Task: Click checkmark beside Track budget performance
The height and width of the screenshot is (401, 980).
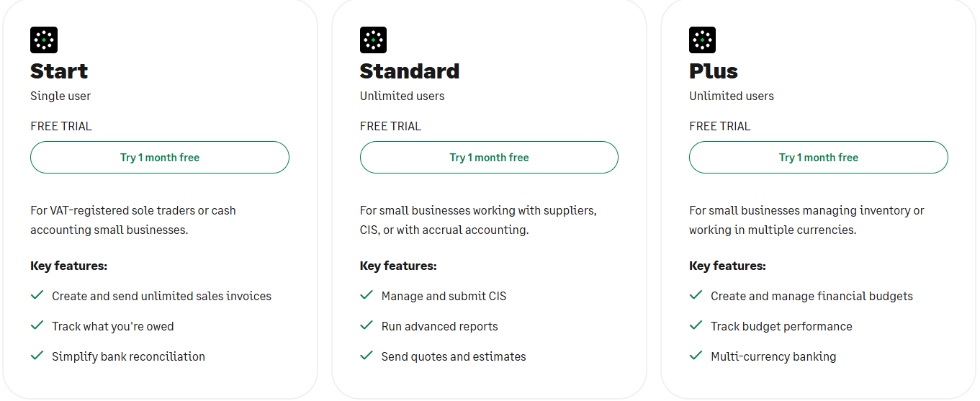Action: click(x=696, y=325)
